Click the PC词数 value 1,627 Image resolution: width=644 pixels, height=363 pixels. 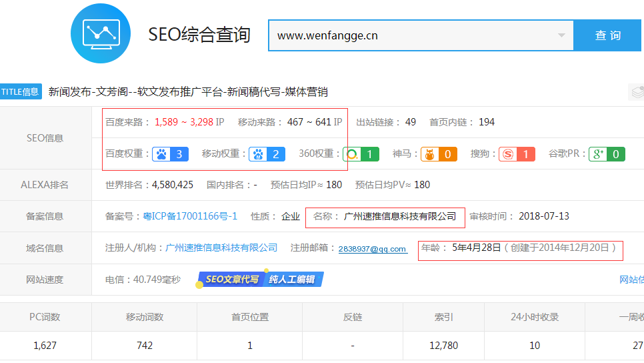coord(46,346)
